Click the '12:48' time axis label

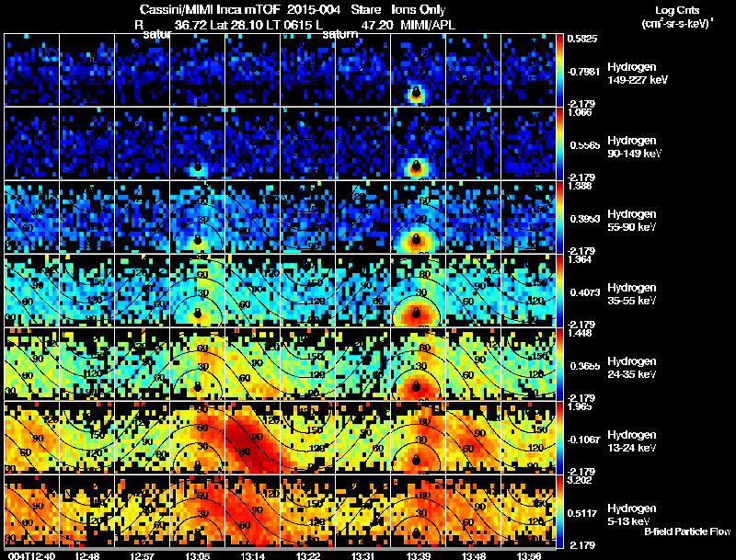pos(86,555)
